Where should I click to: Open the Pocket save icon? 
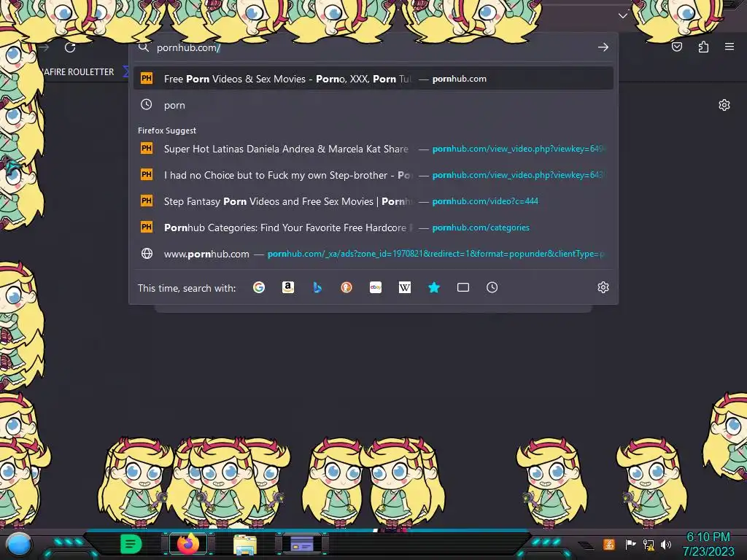point(677,47)
